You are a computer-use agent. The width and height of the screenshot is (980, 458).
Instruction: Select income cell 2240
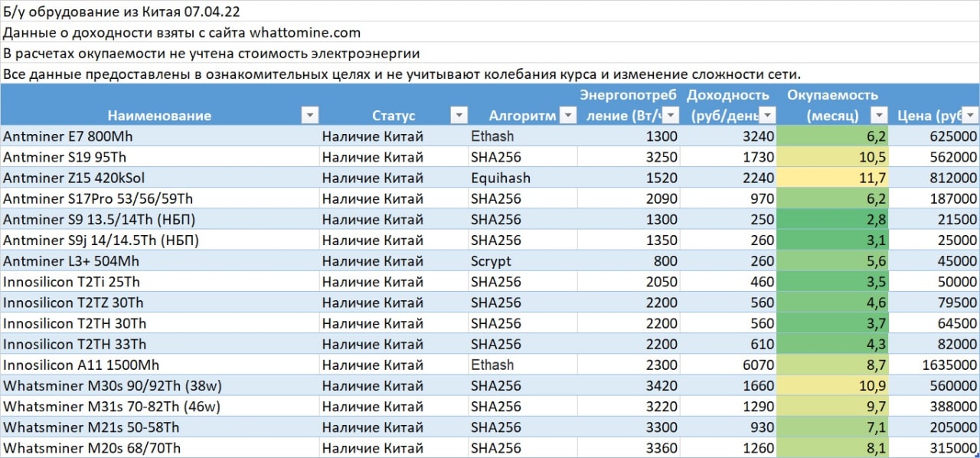click(729, 178)
